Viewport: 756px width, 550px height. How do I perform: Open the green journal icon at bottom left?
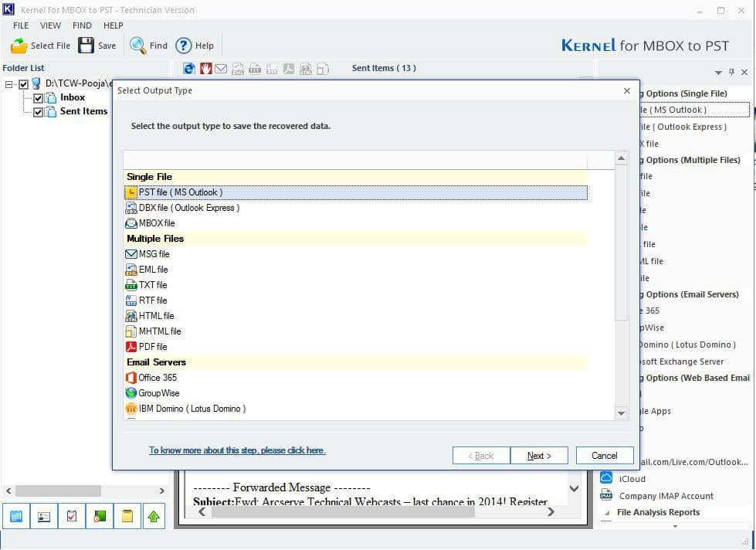(x=100, y=516)
